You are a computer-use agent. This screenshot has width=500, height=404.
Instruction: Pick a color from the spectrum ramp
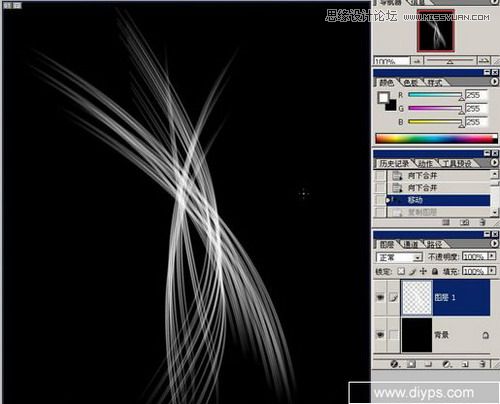pyautogui.click(x=436, y=139)
